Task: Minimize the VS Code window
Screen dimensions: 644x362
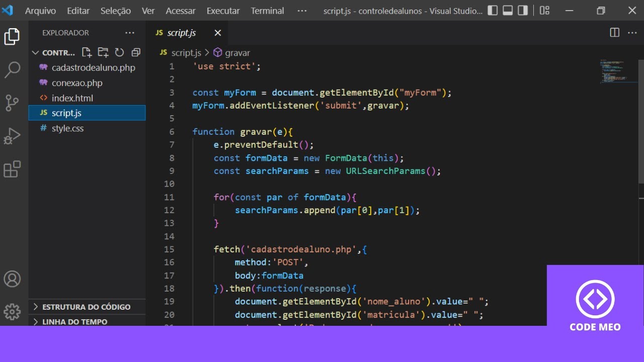Action: 569,11
